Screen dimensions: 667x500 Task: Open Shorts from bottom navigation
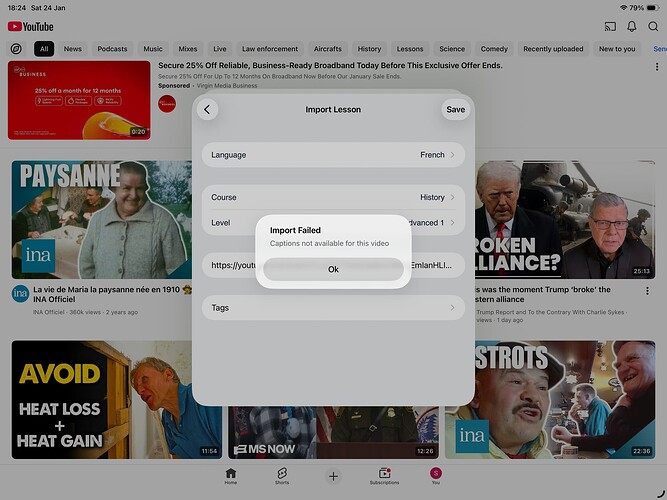282,475
